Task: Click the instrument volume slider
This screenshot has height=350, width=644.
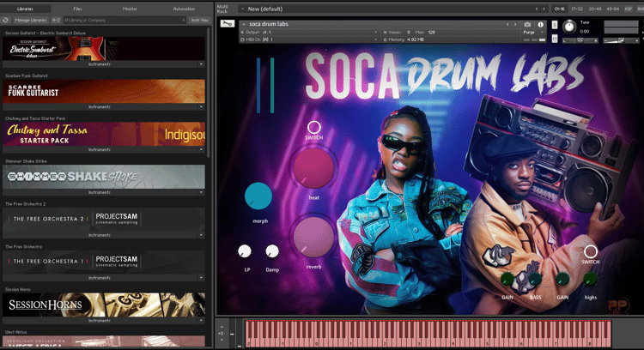Action: tap(621, 40)
